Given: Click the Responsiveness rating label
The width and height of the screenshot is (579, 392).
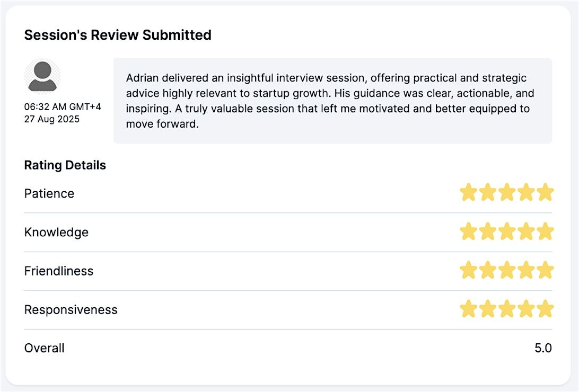Looking at the screenshot, I should 71,309.
